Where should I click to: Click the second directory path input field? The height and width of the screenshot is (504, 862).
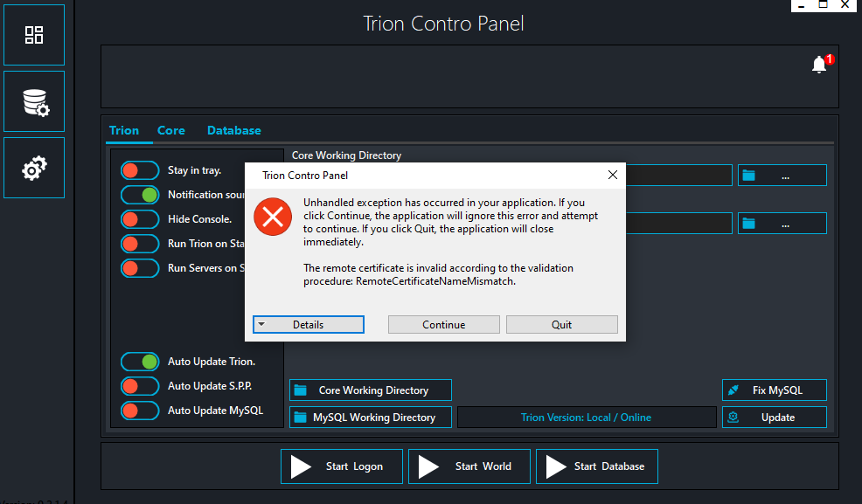(x=679, y=224)
